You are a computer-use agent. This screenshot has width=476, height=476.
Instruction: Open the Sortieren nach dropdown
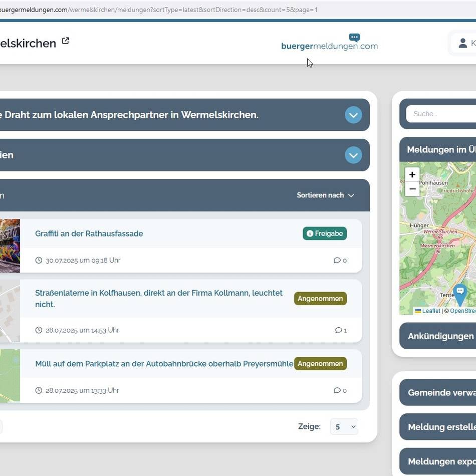[x=325, y=195]
